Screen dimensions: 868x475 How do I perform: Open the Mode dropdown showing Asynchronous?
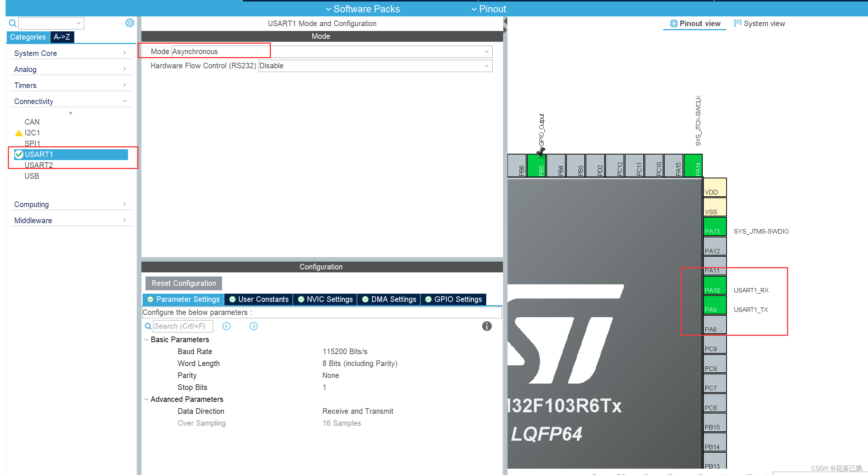pyautogui.click(x=486, y=51)
